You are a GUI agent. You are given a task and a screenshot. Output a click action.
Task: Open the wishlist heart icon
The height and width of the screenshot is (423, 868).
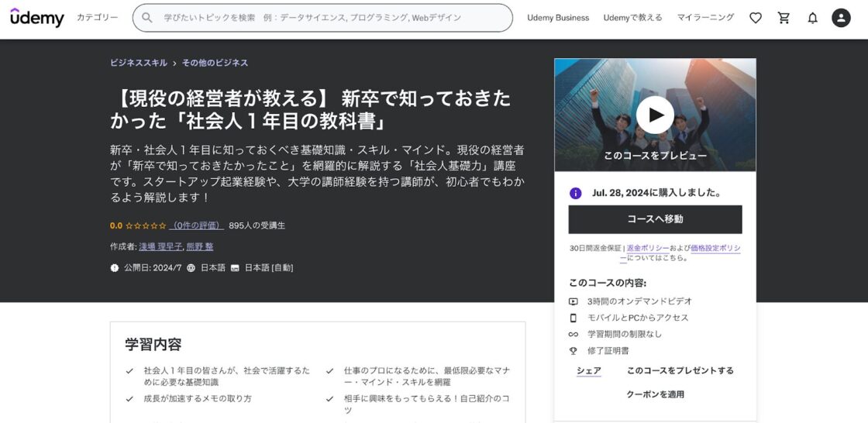coord(755,18)
